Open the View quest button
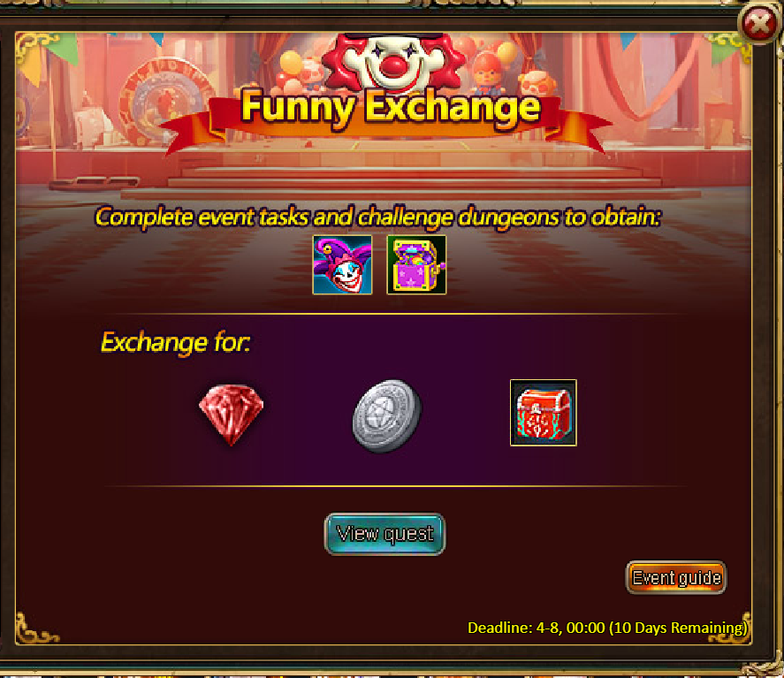The image size is (784, 678). (x=384, y=534)
